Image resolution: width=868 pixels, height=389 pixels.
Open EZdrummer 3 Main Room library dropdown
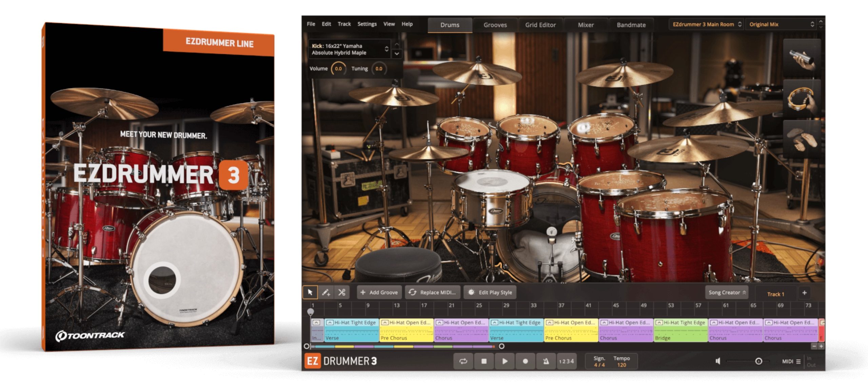pyautogui.click(x=707, y=24)
